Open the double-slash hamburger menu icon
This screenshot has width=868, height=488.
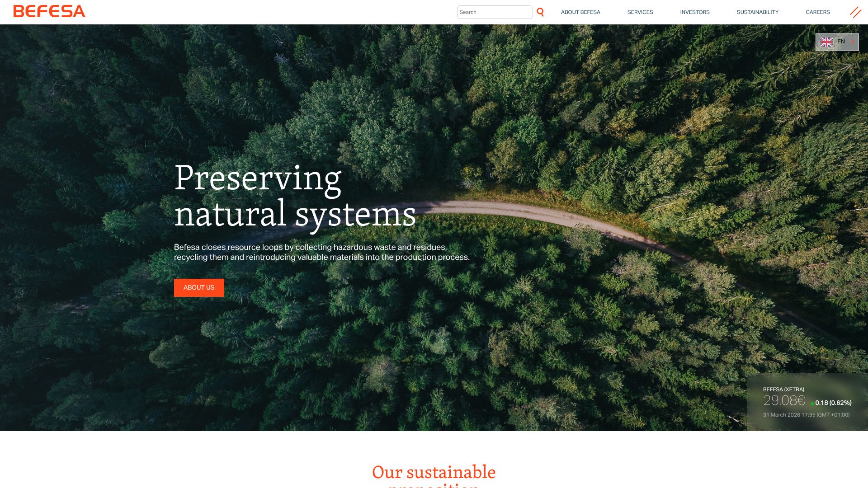(855, 12)
